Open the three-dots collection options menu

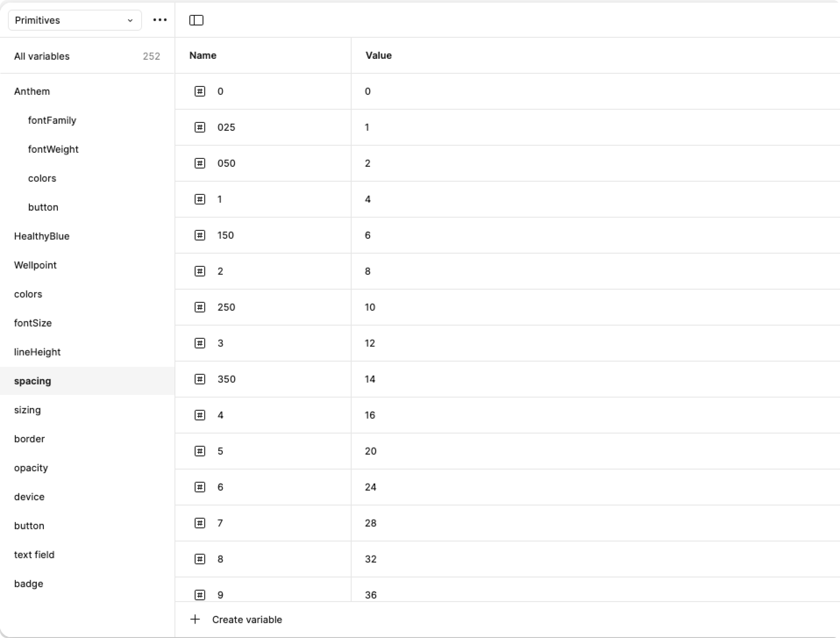pos(160,20)
